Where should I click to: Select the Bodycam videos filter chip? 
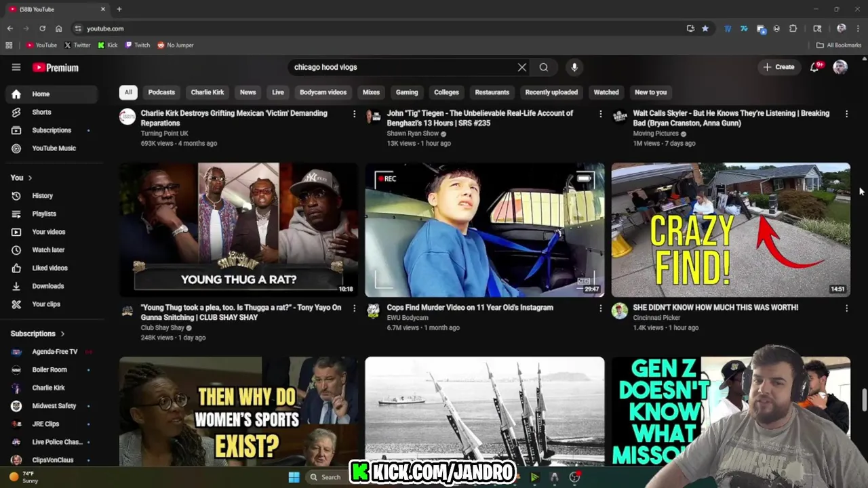point(323,92)
